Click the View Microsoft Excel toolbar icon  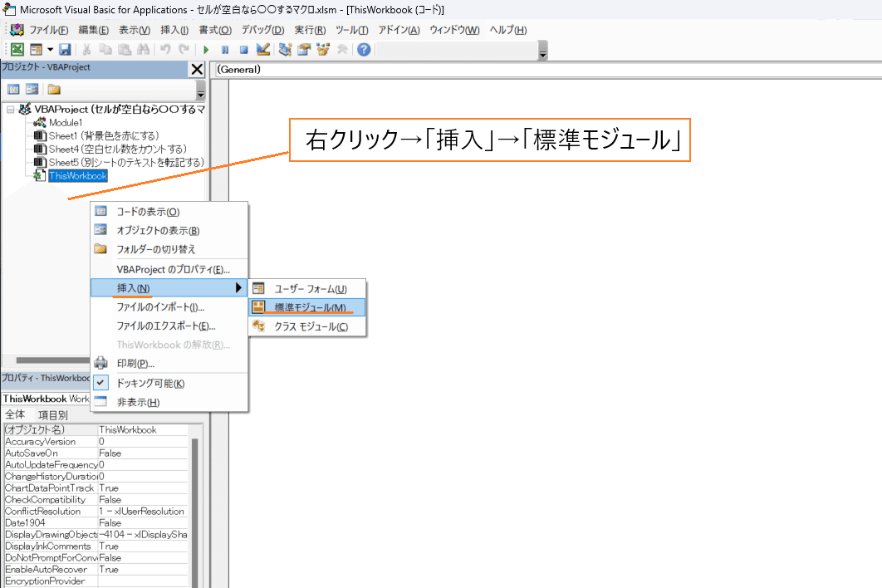tap(17, 50)
